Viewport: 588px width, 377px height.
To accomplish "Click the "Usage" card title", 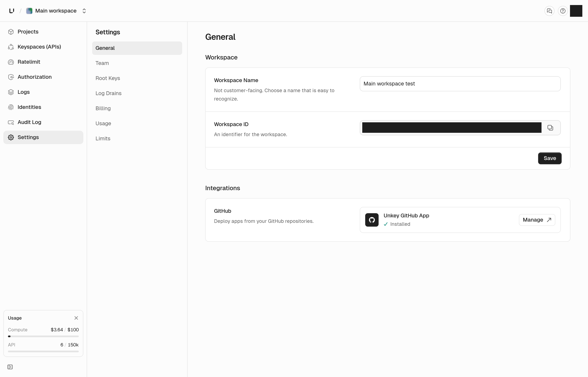I will pyautogui.click(x=15, y=318).
